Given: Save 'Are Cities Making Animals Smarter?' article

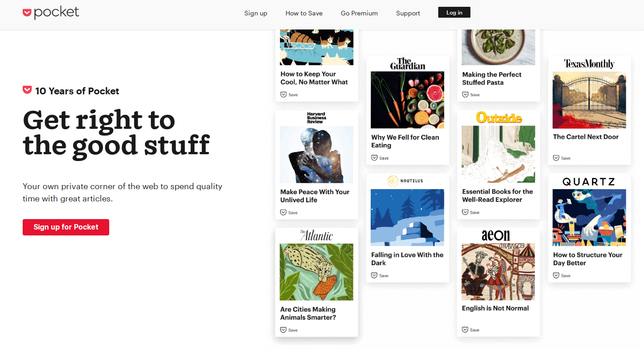Looking at the screenshot, I should 289,330.
